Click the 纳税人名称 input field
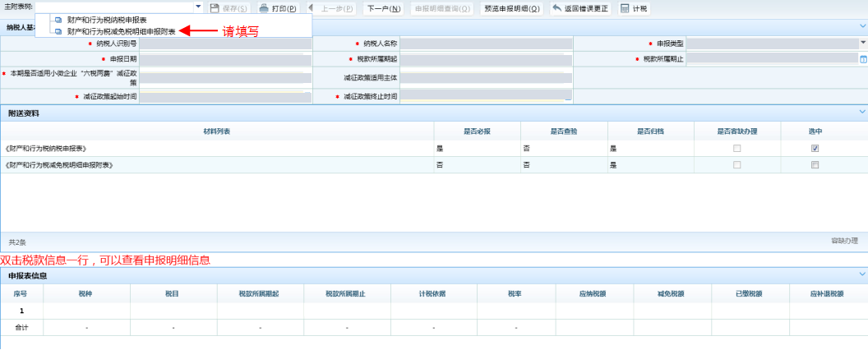This screenshot has height=350, width=868. [x=486, y=44]
